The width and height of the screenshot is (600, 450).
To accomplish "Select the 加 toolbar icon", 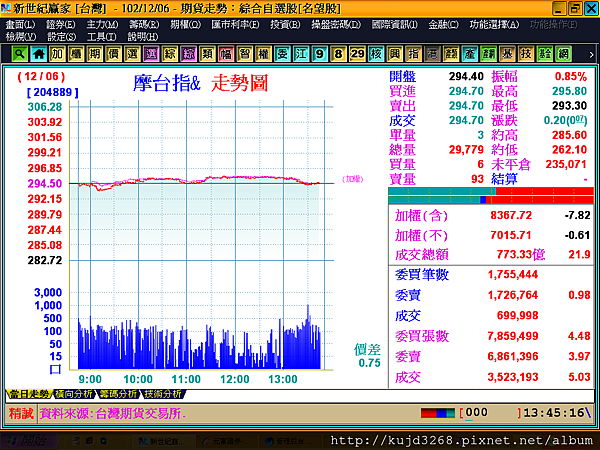I will tap(57, 54).
